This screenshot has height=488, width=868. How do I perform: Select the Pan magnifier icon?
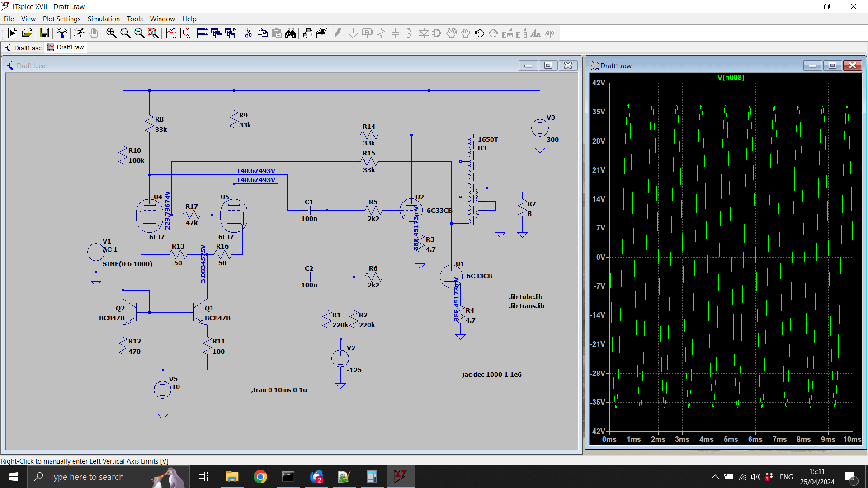(x=125, y=33)
